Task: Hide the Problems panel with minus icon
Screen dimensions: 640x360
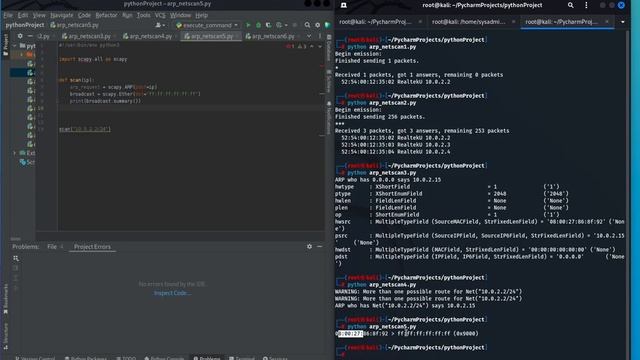Action: pos(320,247)
